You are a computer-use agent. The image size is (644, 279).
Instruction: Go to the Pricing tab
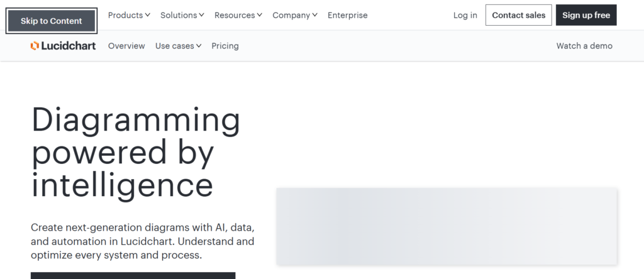[225, 46]
